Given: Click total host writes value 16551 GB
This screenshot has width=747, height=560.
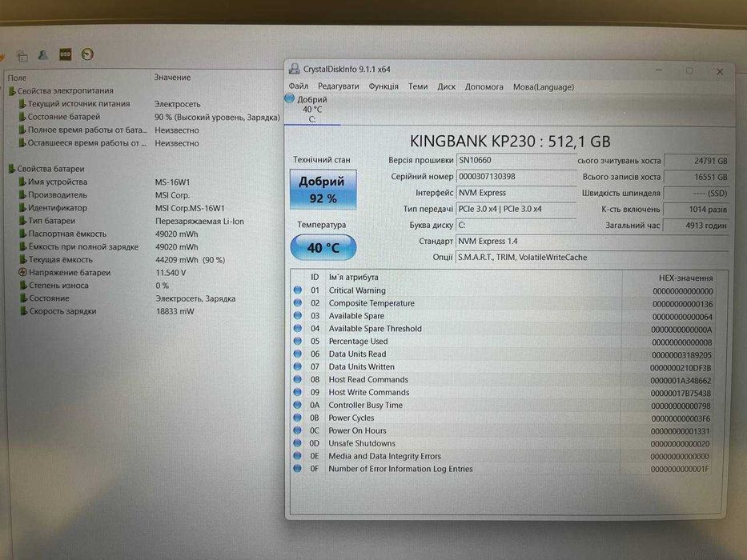Looking at the screenshot, I should (696, 177).
